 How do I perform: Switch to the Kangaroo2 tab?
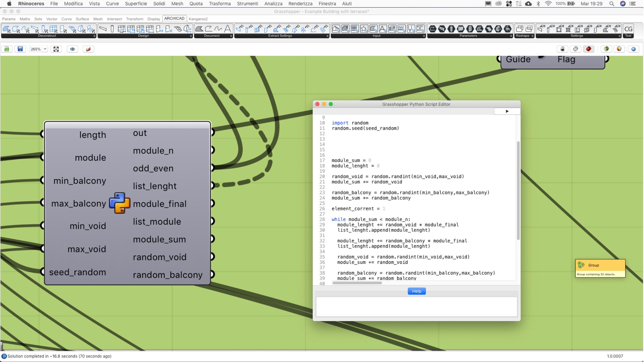(x=198, y=19)
